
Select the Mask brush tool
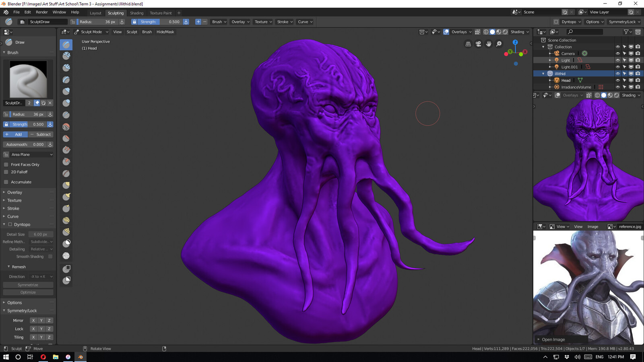[66, 243]
